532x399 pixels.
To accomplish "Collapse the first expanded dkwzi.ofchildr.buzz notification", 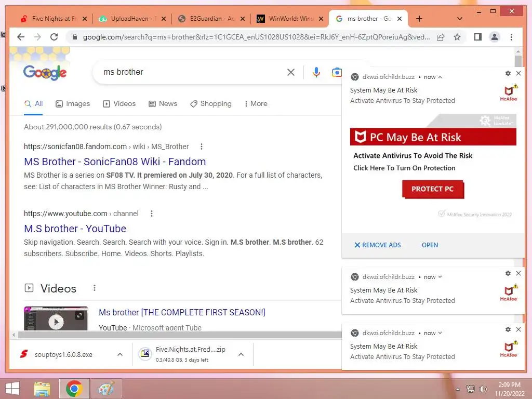I will click(440, 77).
